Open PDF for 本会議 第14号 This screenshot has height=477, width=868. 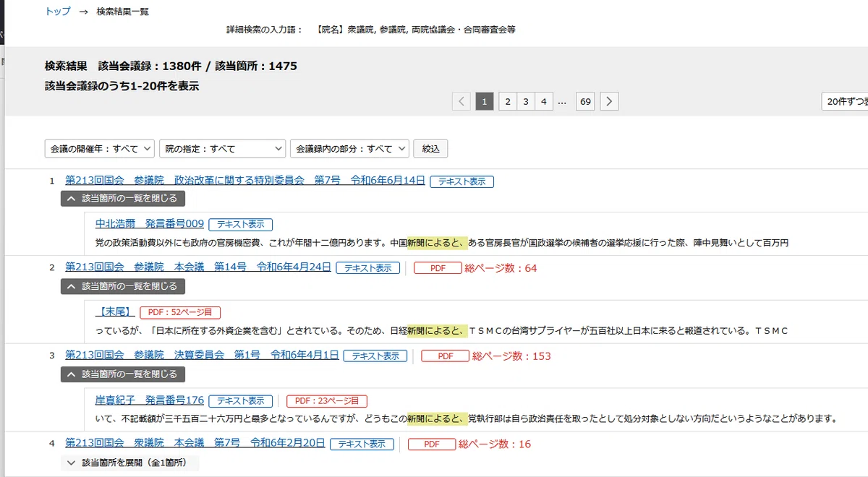(x=438, y=268)
